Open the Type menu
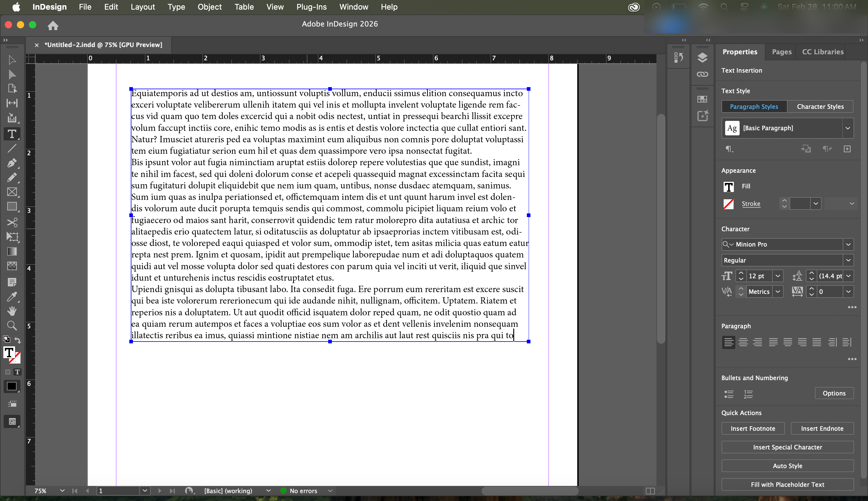The height and width of the screenshot is (501, 868). pos(176,7)
